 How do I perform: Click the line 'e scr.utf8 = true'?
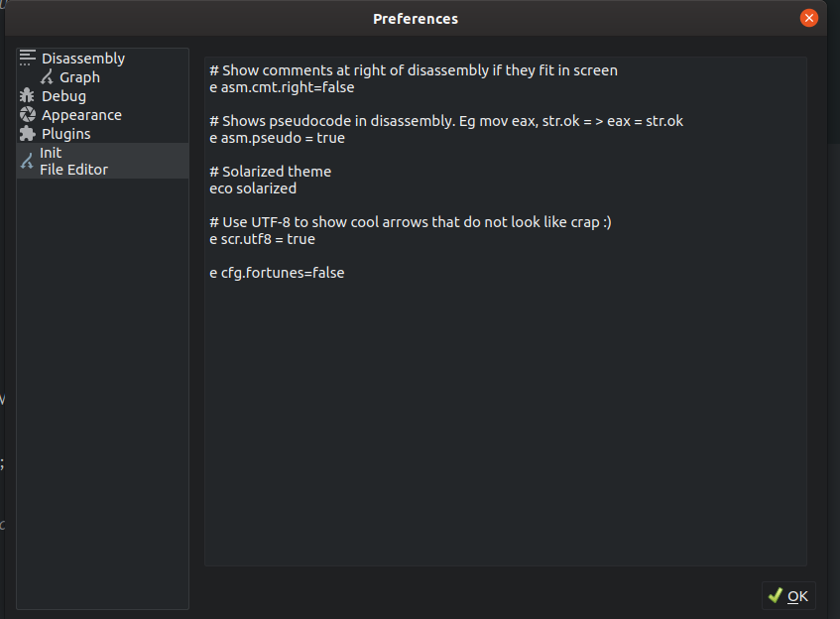(x=262, y=239)
